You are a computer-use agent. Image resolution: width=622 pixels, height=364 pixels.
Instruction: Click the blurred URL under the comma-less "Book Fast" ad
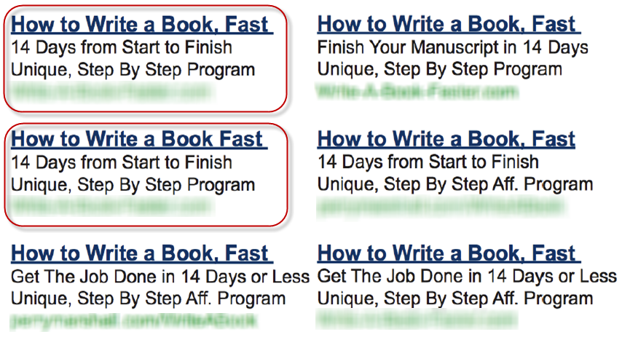(x=113, y=206)
